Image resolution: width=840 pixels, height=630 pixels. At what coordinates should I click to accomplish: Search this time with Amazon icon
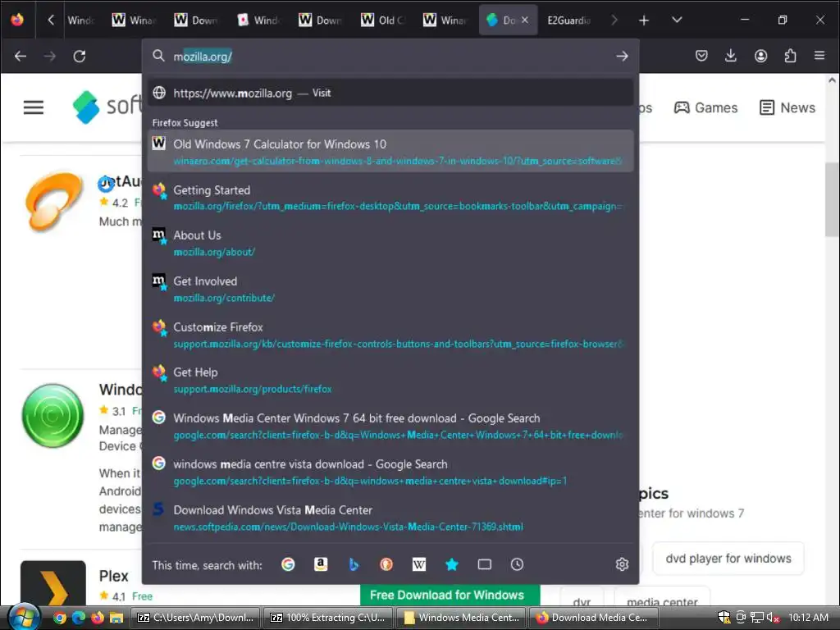click(x=321, y=564)
